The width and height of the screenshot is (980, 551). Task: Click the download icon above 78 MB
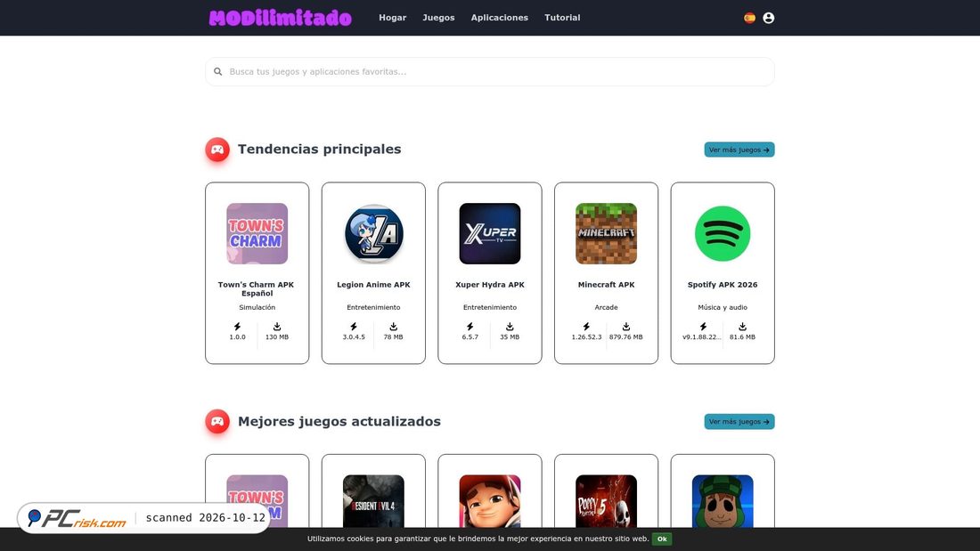coord(393,327)
